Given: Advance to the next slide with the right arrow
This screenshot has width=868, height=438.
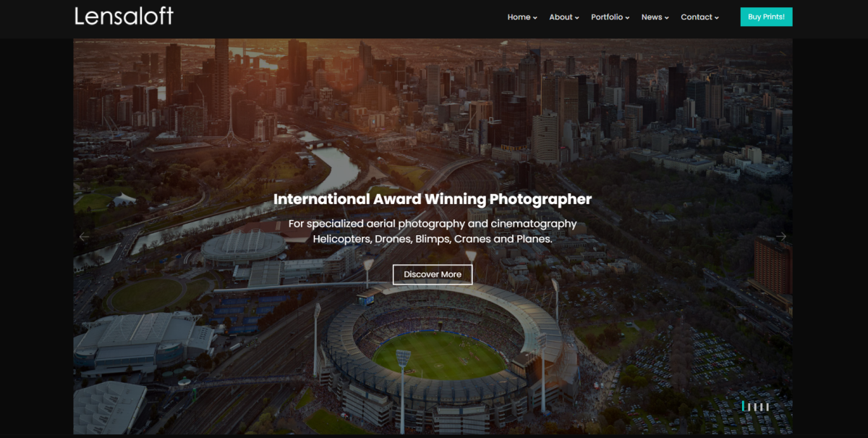Looking at the screenshot, I should click(x=781, y=237).
